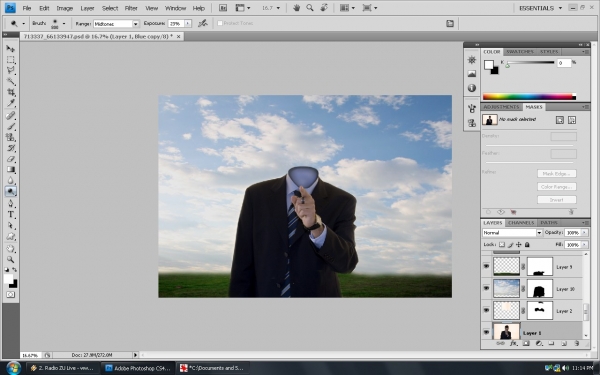Image resolution: width=600 pixels, height=375 pixels.
Task: Switch to the Swatches tab
Action: coord(520,52)
